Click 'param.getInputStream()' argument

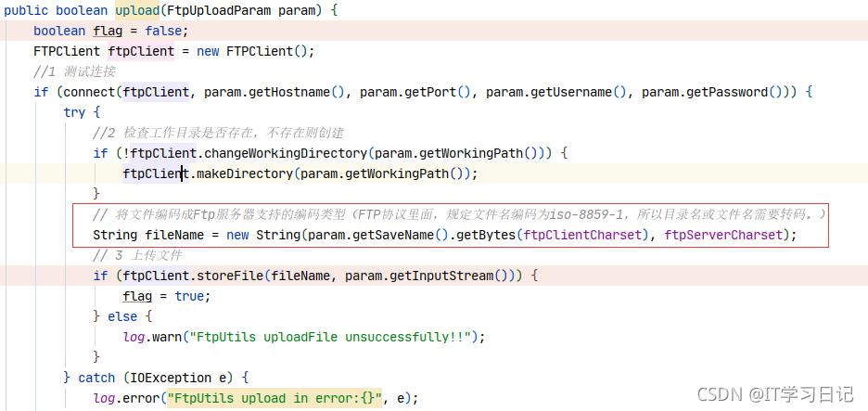[427, 276]
